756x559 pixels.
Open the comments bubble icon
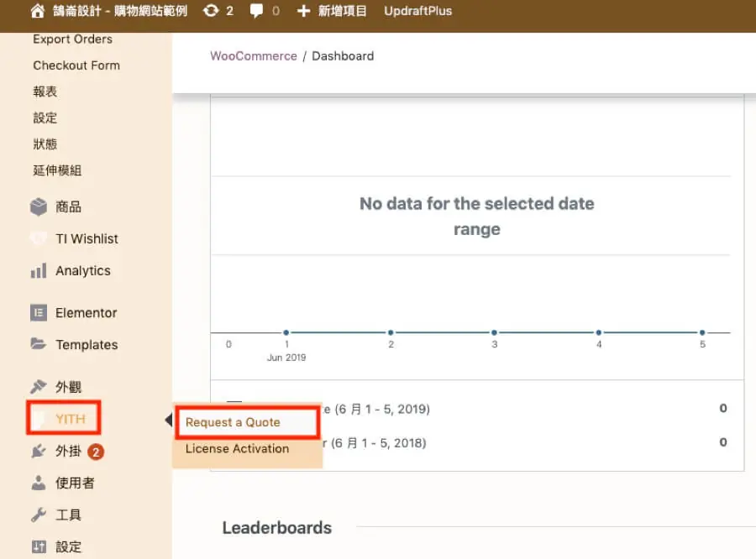coord(256,11)
